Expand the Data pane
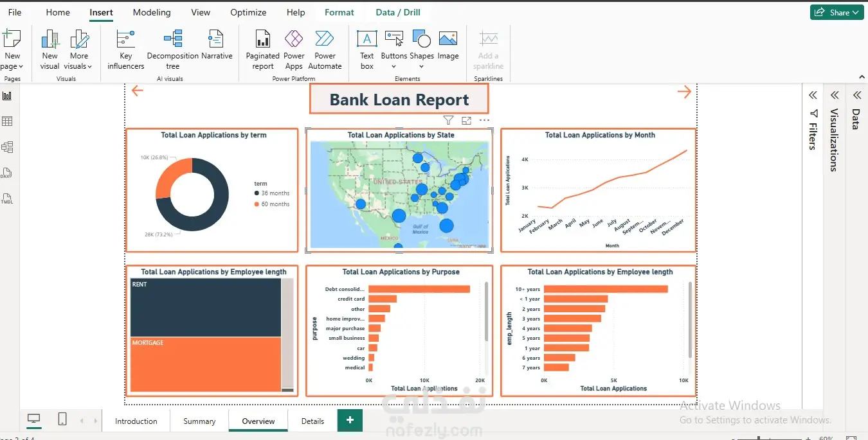Image resolution: width=868 pixels, height=440 pixels. [x=856, y=95]
